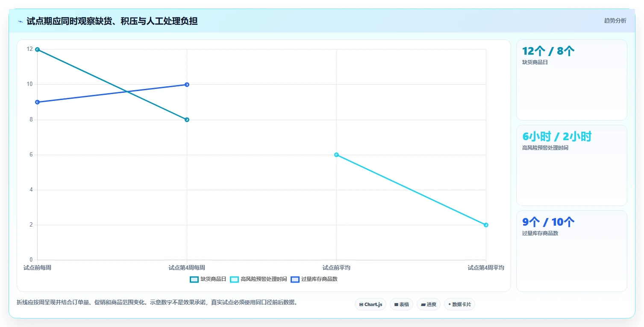Toggle the 高风险预警处理时间 legend series
The width and height of the screenshot is (644, 327).
[259, 279]
